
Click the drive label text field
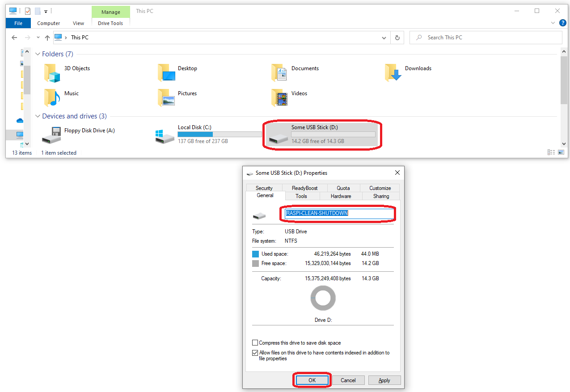point(339,213)
